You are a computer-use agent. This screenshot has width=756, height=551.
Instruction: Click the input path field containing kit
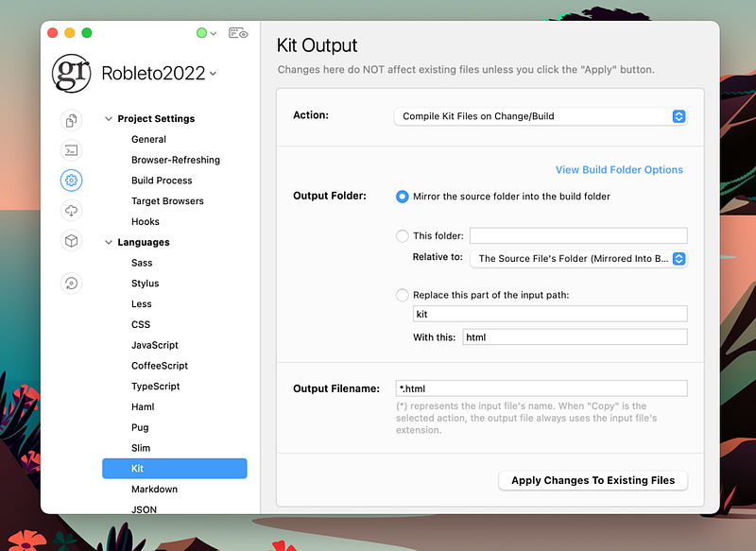pos(550,314)
